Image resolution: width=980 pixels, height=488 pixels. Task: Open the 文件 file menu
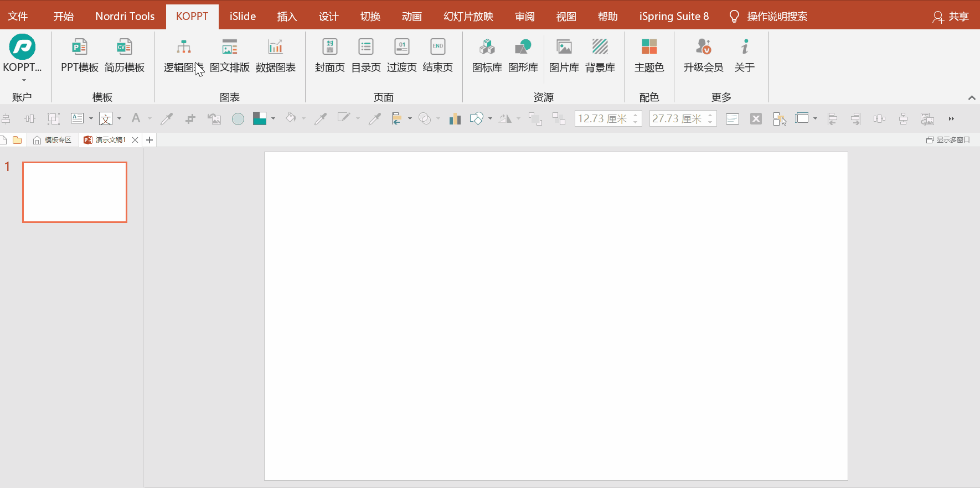18,16
